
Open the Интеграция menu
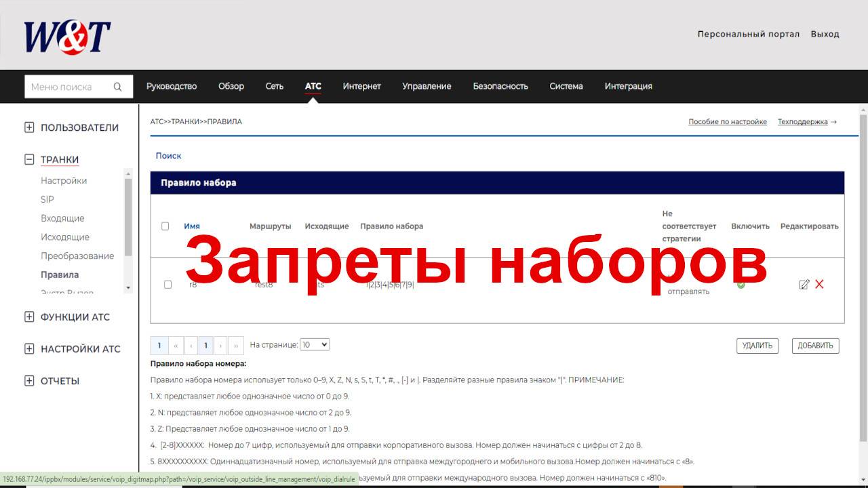(629, 86)
